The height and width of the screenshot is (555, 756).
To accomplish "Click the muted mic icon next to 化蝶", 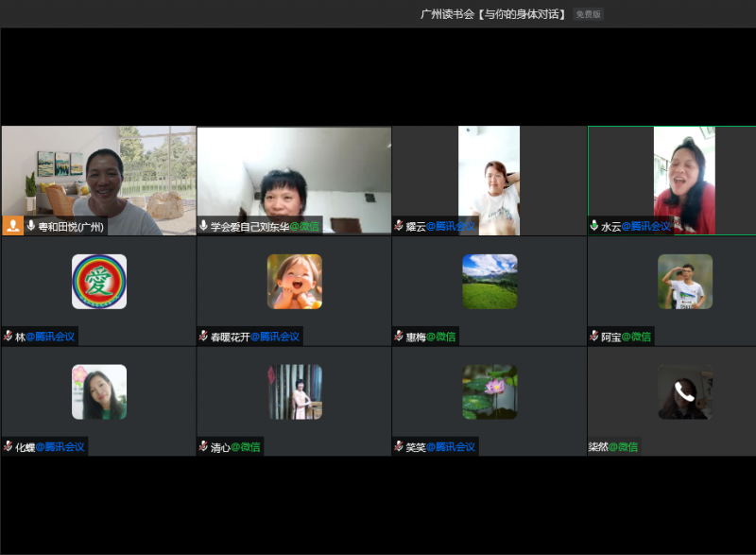I will point(8,447).
